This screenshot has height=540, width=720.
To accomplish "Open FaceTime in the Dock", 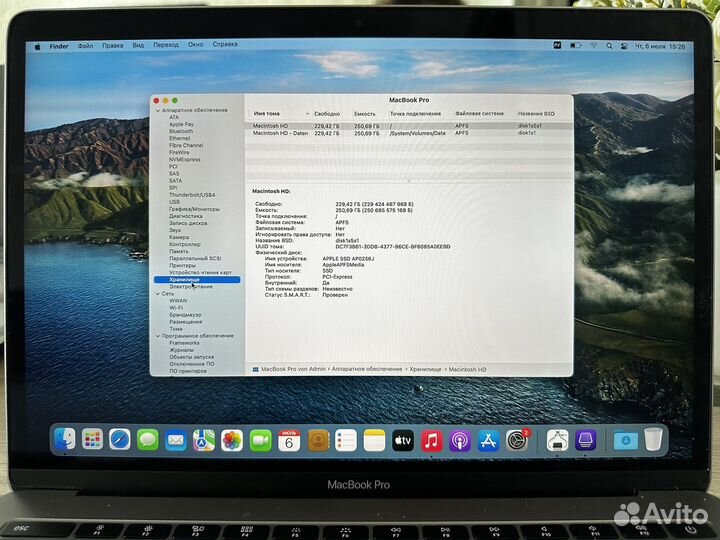I will tap(260, 441).
